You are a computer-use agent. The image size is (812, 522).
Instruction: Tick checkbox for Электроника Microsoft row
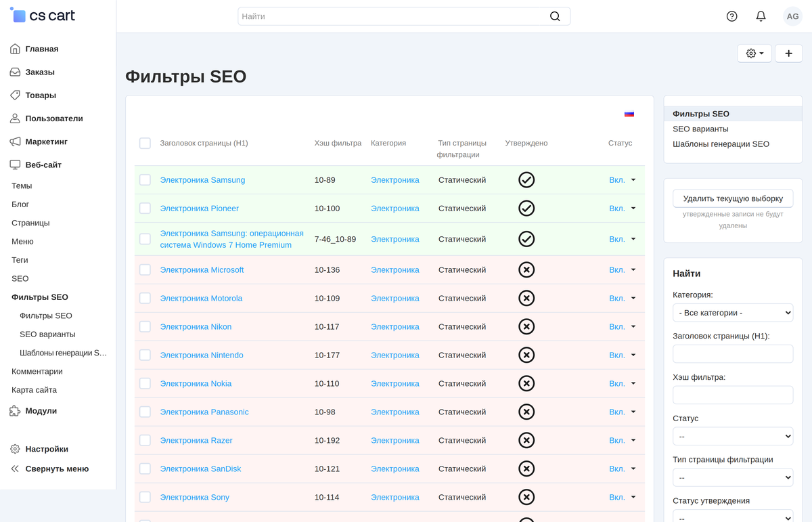[x=145, y=270]
